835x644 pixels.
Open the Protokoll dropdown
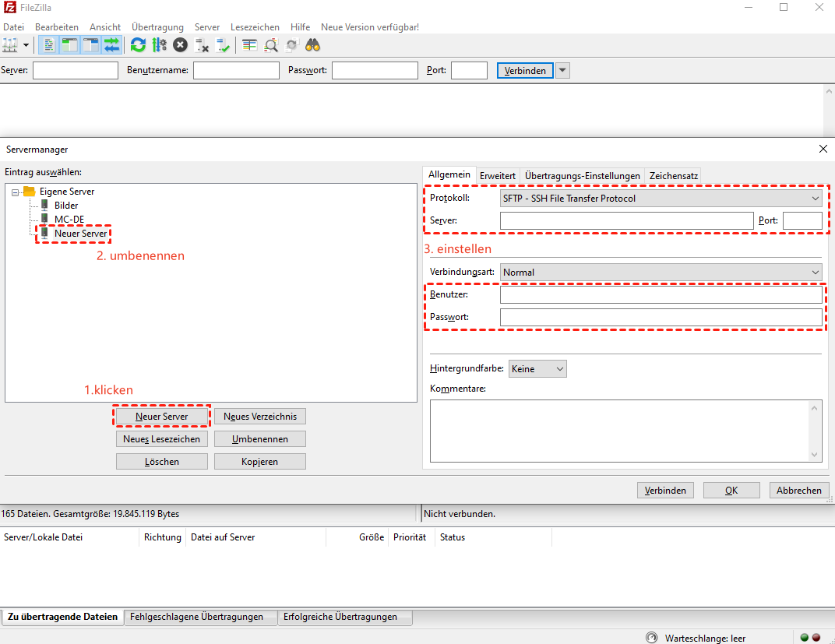pyautogui.click(x=661, y=199)
